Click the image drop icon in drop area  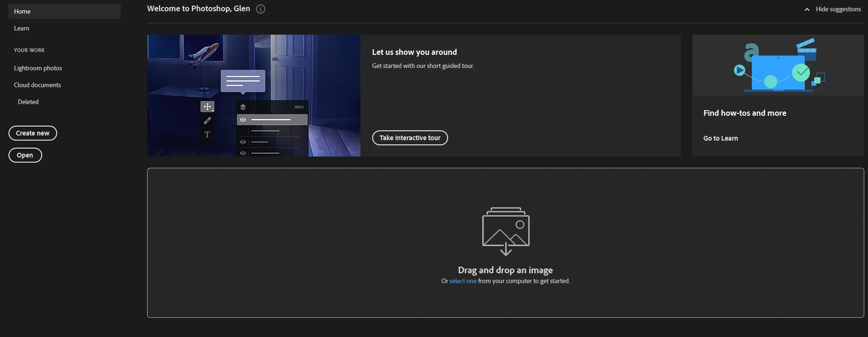click(506, 231)
